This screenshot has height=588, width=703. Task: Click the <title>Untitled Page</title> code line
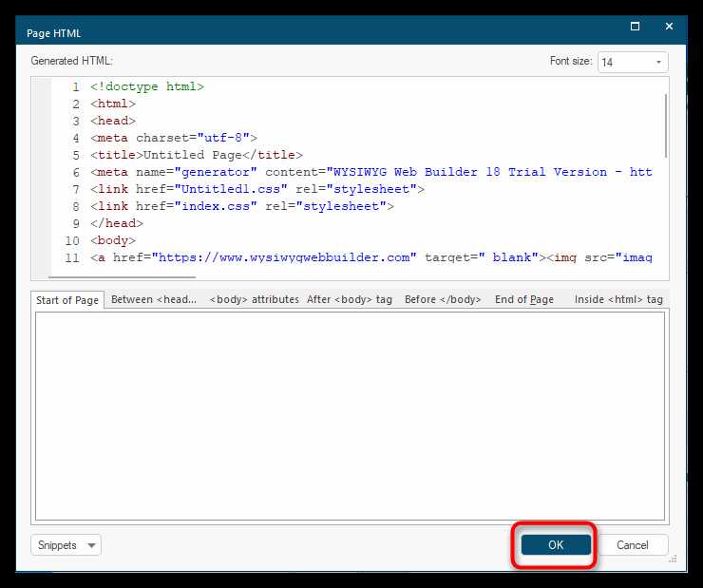coord(197,155)
